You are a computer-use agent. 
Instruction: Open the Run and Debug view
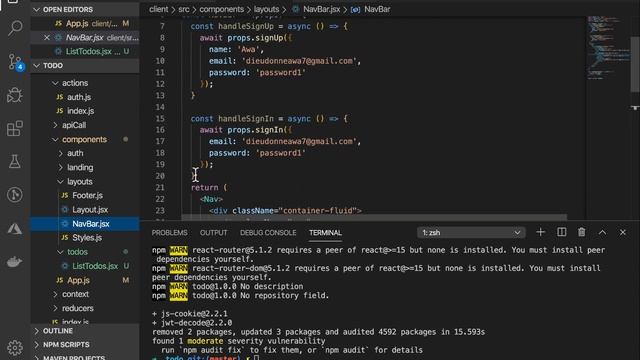coord(15,95)
